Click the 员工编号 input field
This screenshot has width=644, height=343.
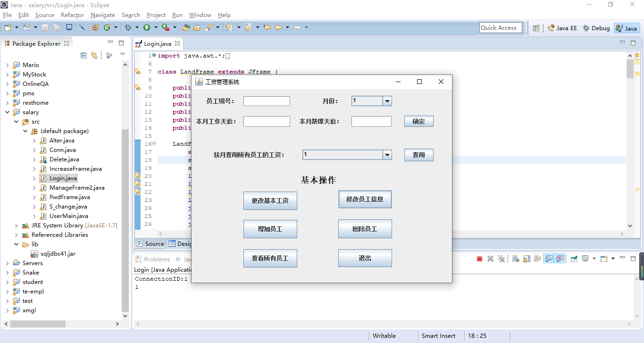(x=267, y=101)
